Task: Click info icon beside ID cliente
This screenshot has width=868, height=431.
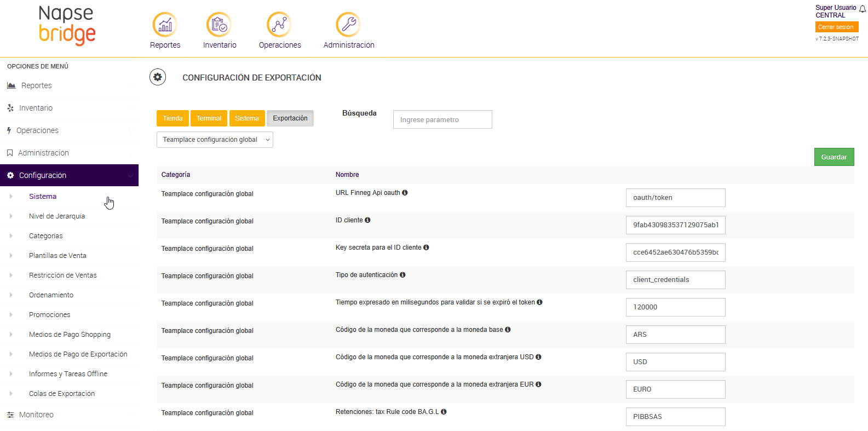Action: 367,220
